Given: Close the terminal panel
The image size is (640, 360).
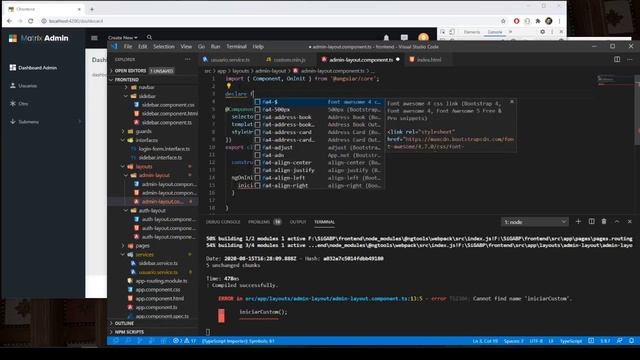Looking at the screenshot, I should click(x=630, y=221).
